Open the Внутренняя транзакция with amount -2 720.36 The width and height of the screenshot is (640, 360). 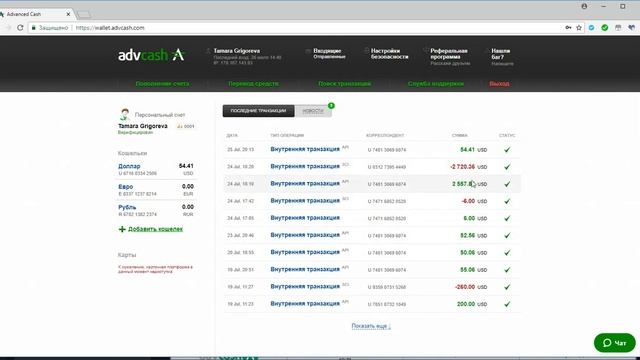point(305,167)
